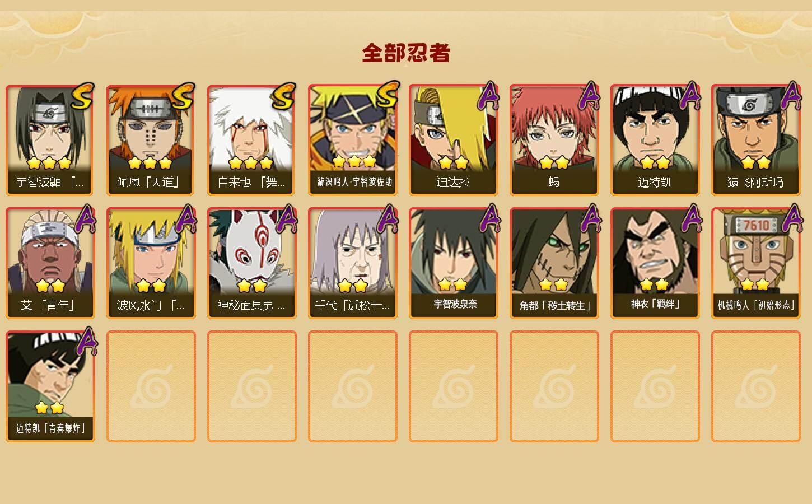Select the 机械鸣人「初始形态」 card
The image size is (812, 504).
pos(755,263)
